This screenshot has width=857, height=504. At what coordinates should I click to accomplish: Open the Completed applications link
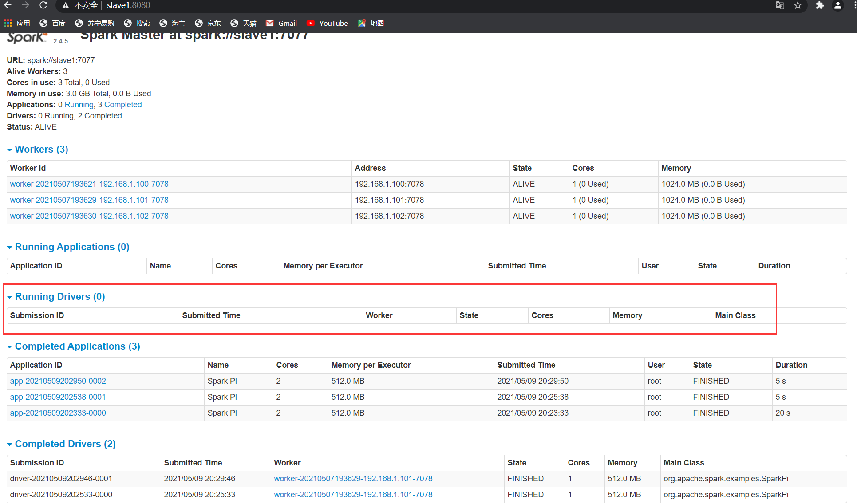(x=122, y=104)
